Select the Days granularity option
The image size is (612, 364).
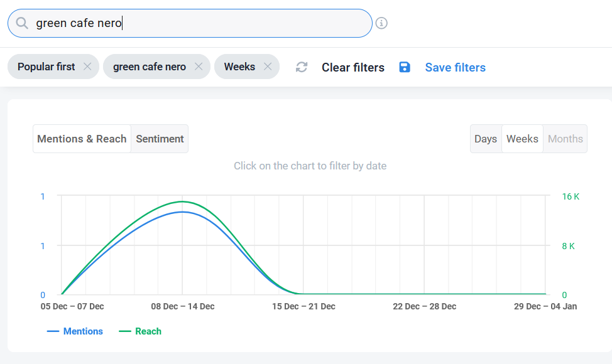point(486,139)
